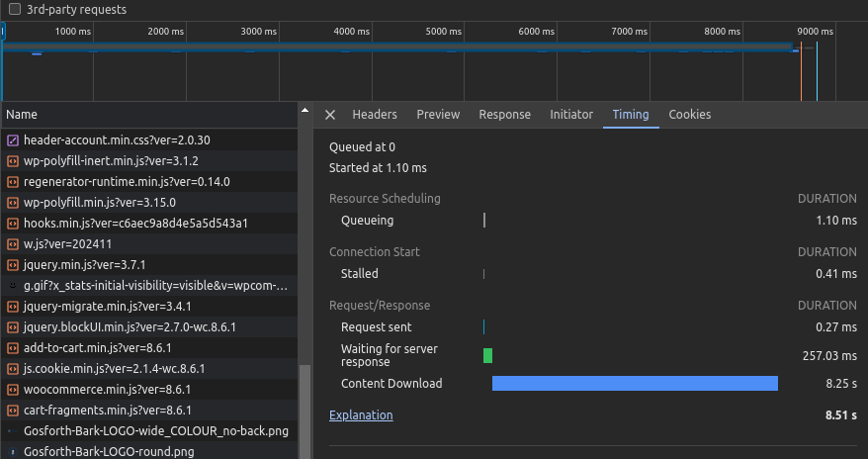The width and height of the screenshot is (868, 459).
Task: Select the wp-polyfill-inert.min.js?ver=3.1.2 request
Action: coord(149,161)
